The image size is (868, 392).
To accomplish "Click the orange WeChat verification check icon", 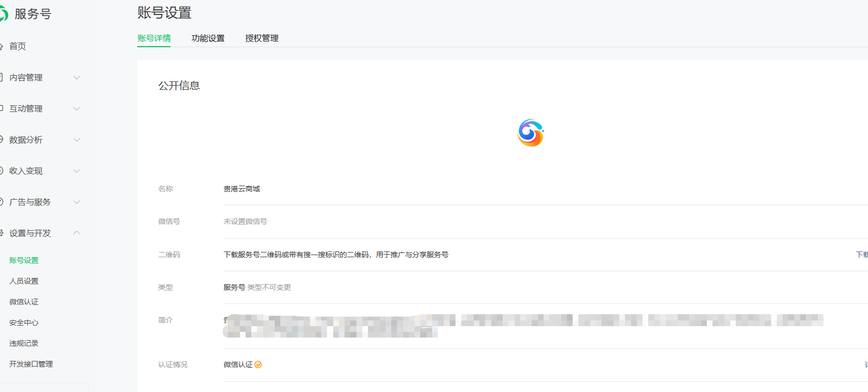I will (x=258, y=365).
